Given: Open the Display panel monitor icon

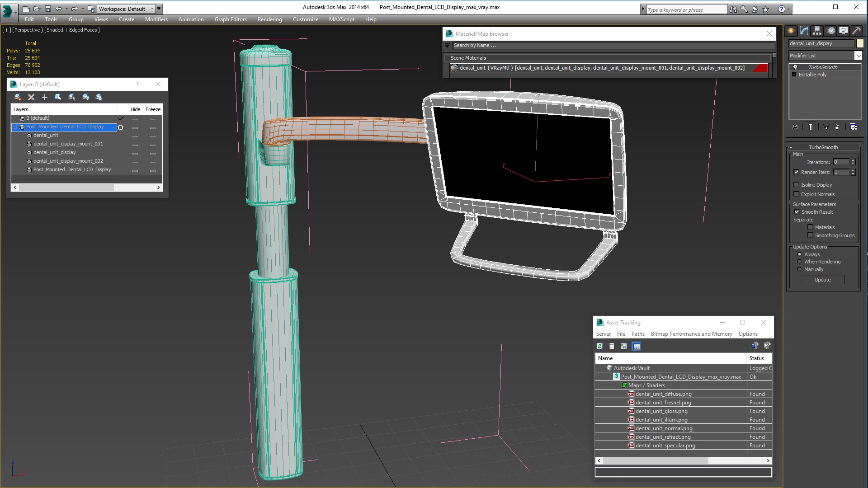Looking at the screenshot, I should point(843,31).
